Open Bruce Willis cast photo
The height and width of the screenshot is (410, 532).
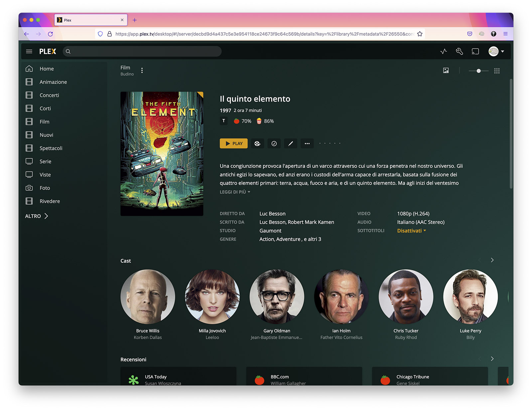pos(148,297)
